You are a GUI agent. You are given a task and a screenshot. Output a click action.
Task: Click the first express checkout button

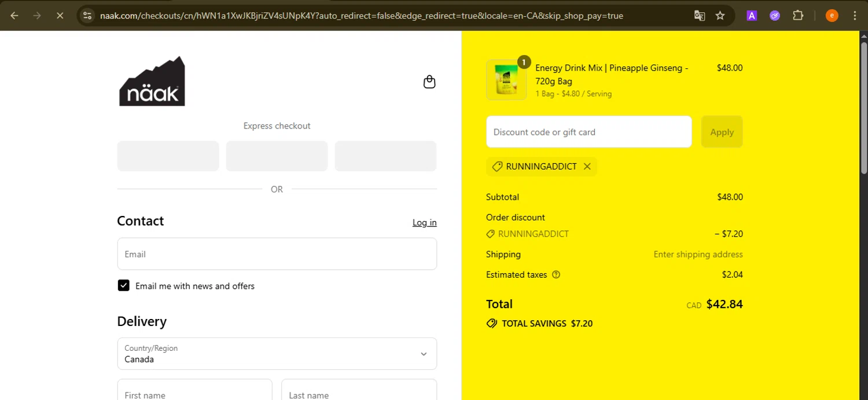coord(168,156)
